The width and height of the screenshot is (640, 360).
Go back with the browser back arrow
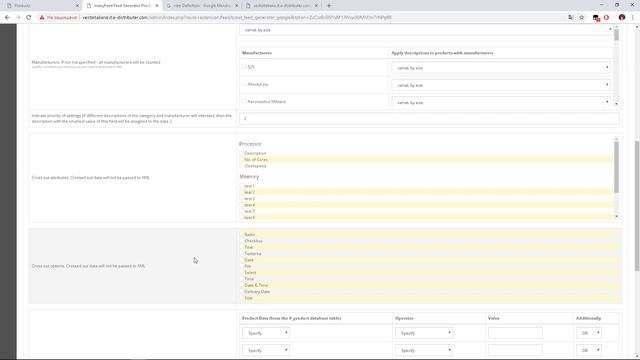(7, 18)
